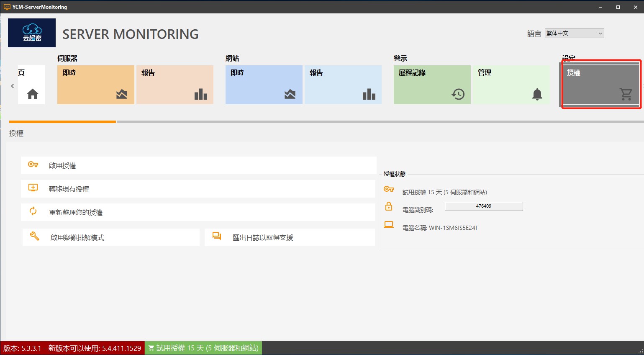Click the refresh icon beside 重新整理您的授權
The image size is (644, 355).
[33, 211]
